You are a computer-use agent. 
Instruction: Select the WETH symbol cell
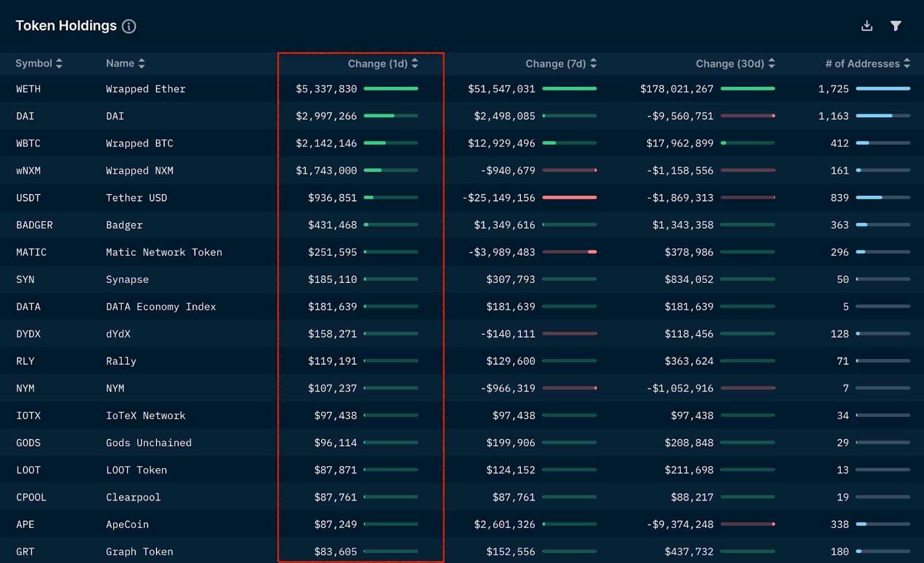(28, 89)
